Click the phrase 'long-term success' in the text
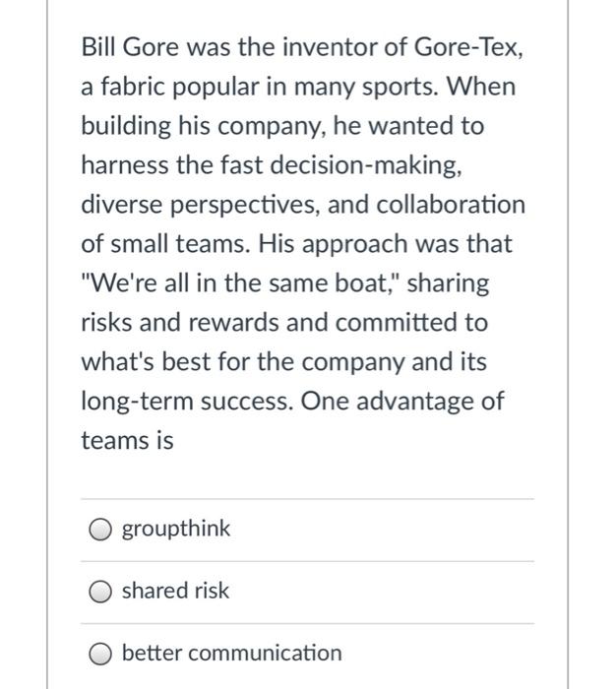Image resolution: width=616 pixels, height=689 pixels. [x=186, y=402]
